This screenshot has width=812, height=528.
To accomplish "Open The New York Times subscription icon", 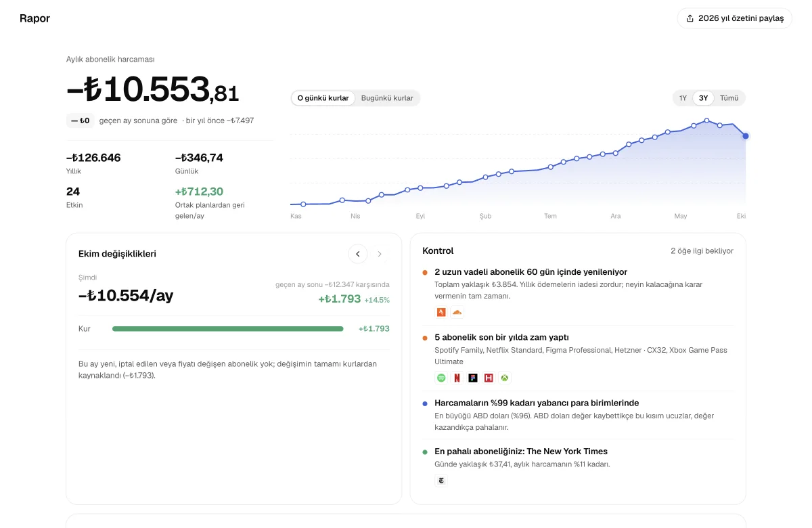I will 441,481.
